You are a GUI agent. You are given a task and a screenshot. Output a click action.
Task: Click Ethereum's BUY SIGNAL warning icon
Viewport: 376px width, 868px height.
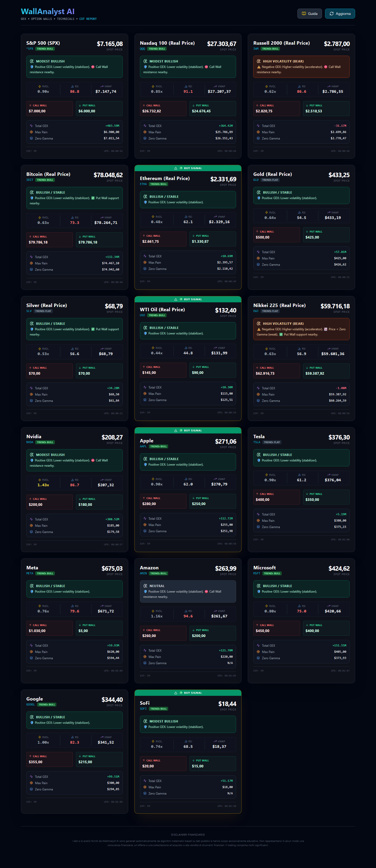click(176, 168)
